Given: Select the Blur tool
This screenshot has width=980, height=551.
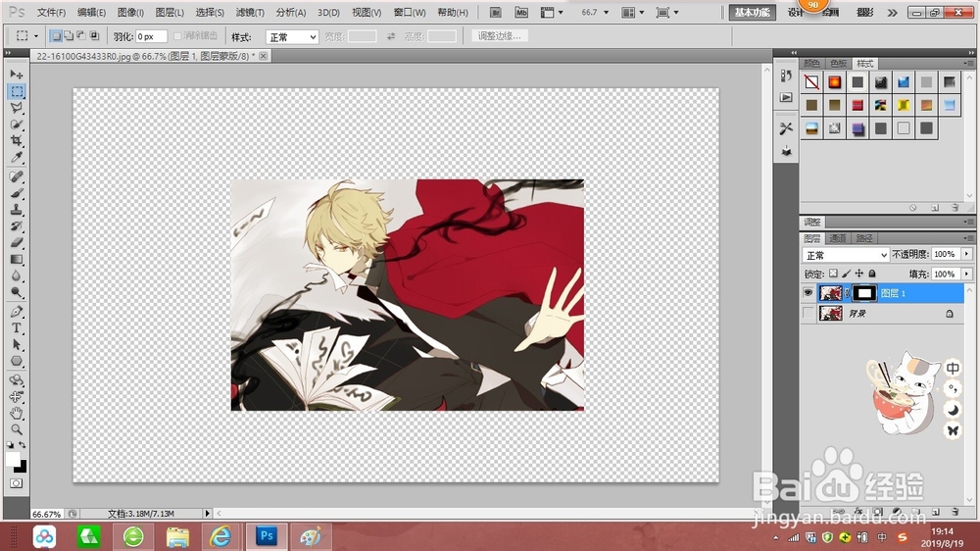Looking at the screenshot, I should [x=17, y=275].
